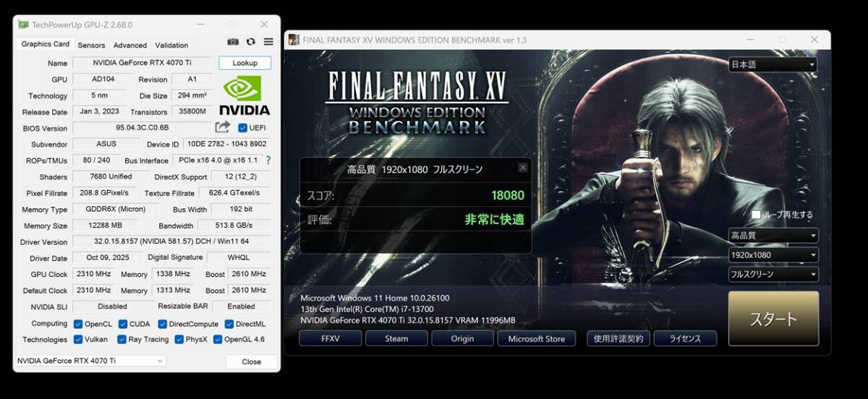The height and width of the screenshot is (399, 868).
Task: Close the benchmark score result panel
Action: pos(523,168)
